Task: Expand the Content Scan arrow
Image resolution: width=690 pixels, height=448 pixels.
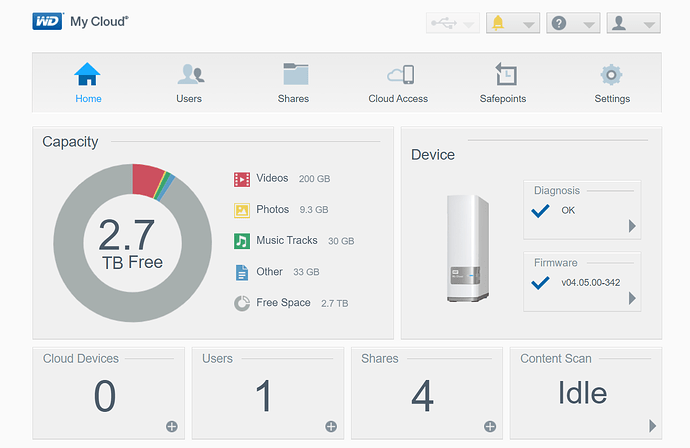Action: [653, 426]
